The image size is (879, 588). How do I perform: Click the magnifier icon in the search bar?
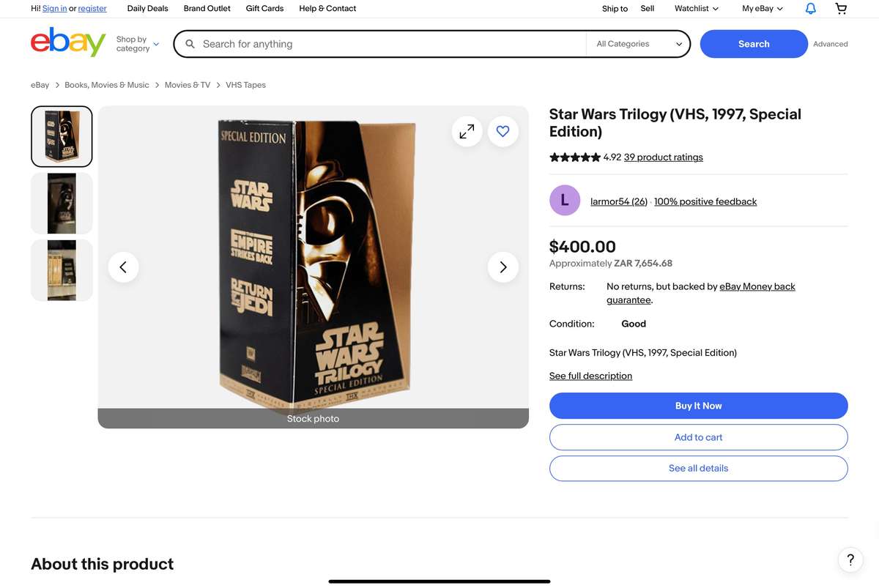point(190,43)
